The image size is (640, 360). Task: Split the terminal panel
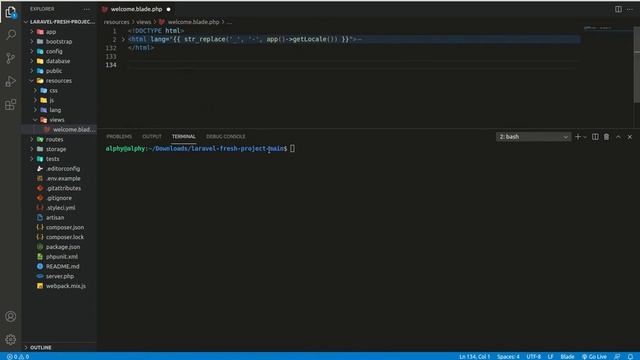pos(595,137)
